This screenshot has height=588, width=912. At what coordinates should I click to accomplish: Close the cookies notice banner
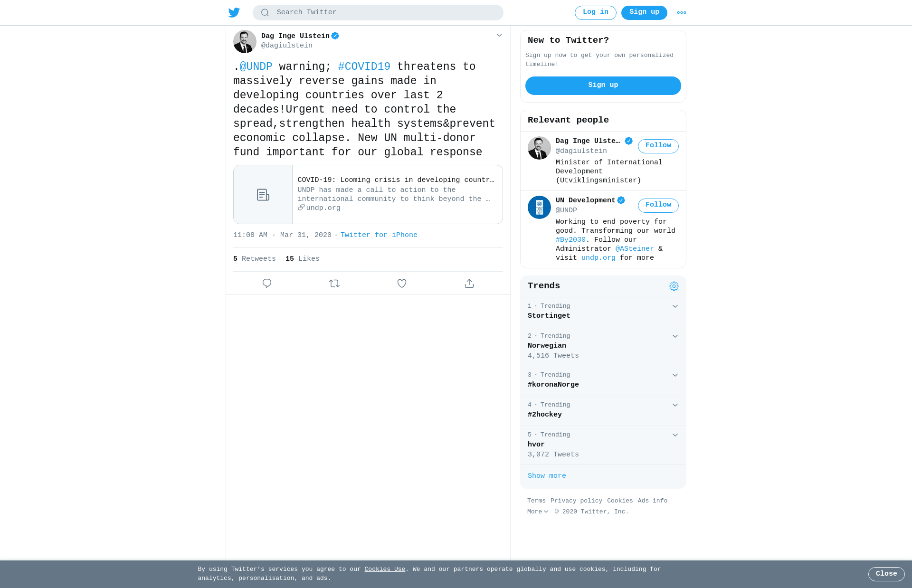point(886,574)
